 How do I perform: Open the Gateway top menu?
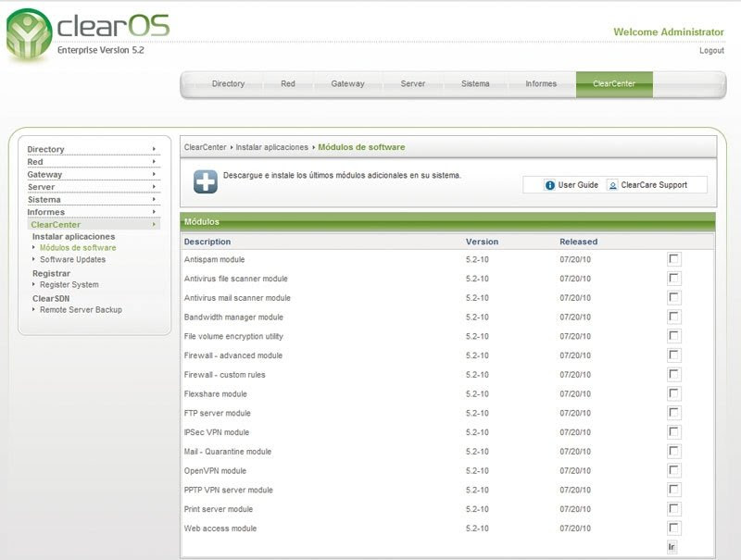[348, 83]
